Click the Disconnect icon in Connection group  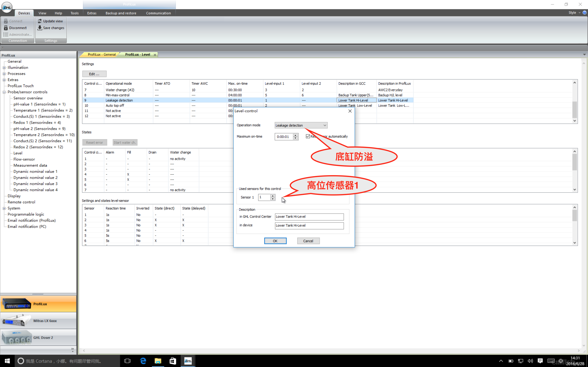[6, 28]
